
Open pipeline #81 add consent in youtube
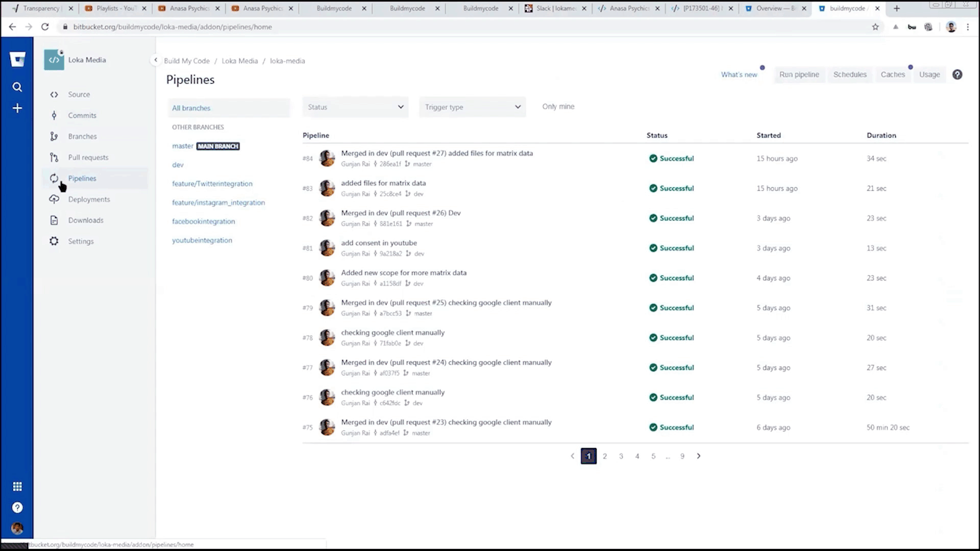[379, 243]
